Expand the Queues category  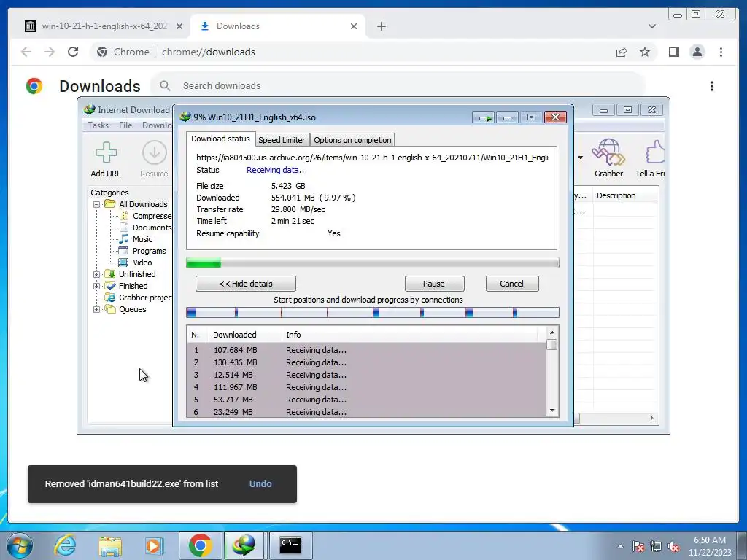tap(97, 309)
